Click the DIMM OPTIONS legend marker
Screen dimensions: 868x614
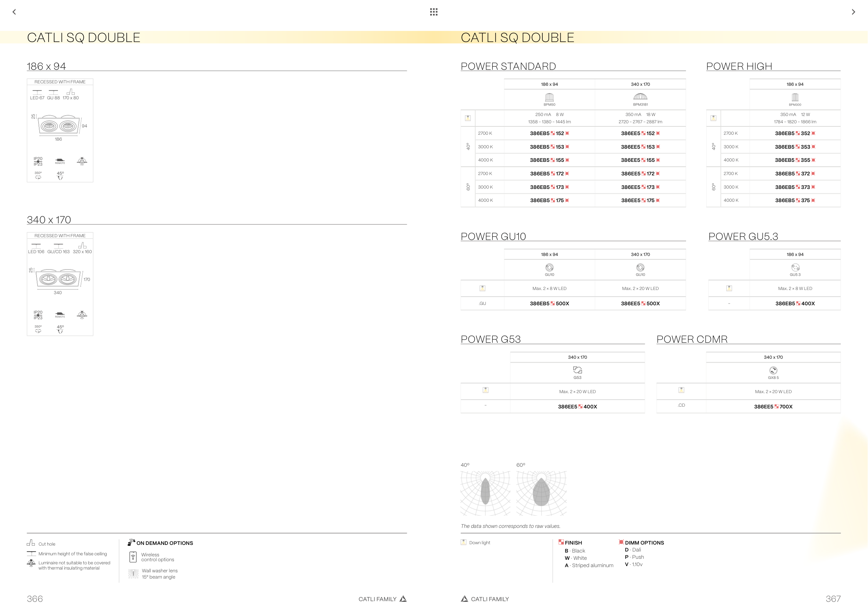[x=621, y=542]
